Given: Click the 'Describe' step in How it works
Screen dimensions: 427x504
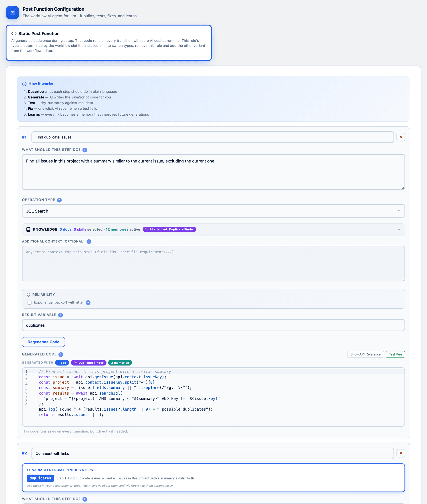Looking at the screenshot, I should [72, 92].
